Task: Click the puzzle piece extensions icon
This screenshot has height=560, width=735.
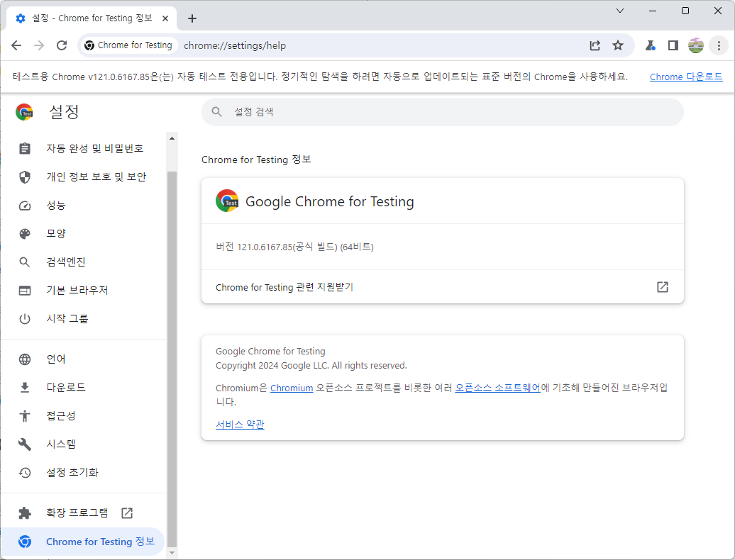Action: point(25,513)
